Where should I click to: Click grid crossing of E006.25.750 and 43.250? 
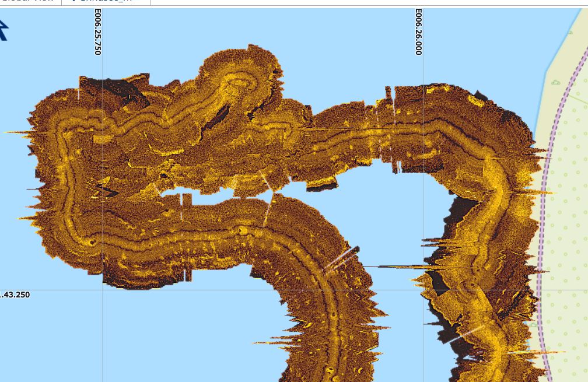pyautogui.click(x=103, y=290)
